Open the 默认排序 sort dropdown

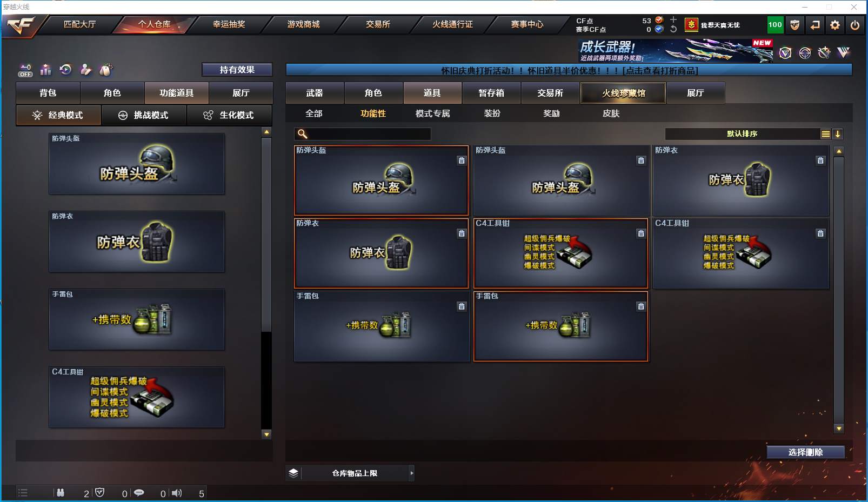click(x=742, y=134)
